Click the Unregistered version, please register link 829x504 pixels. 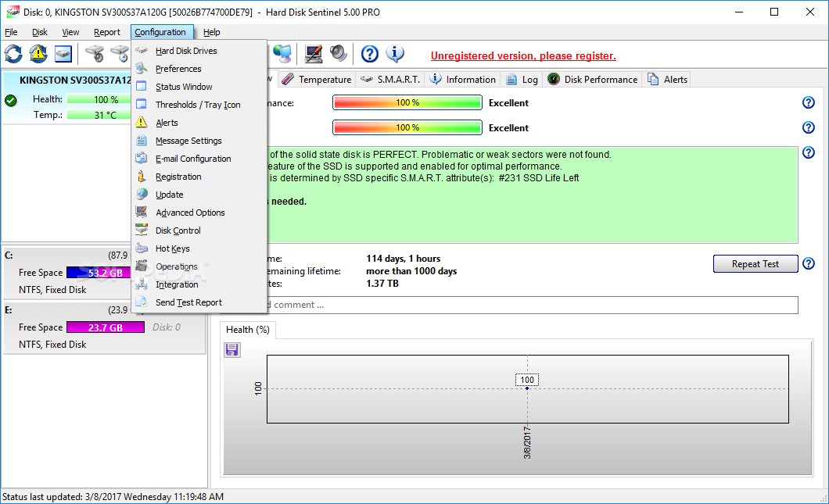(523, 56)
